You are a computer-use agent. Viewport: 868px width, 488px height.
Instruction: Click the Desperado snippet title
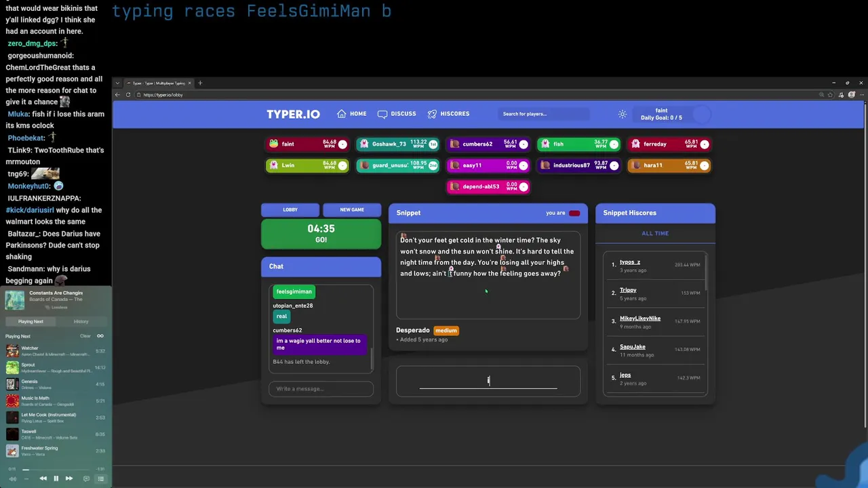(x=413, y=330)
